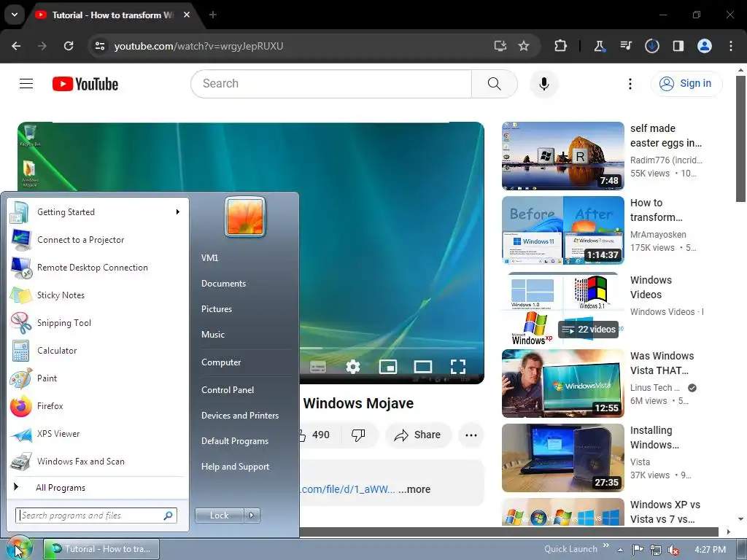Launch Snipping Tool from Start menu

(97, 323)
